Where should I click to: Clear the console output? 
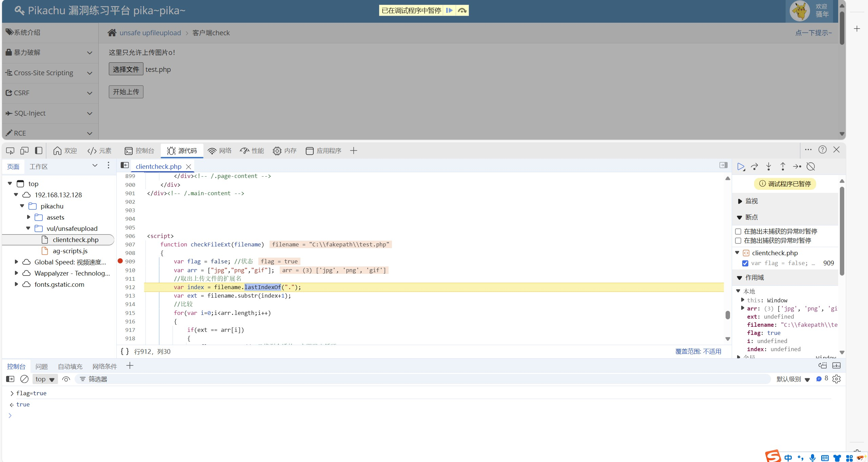point(24,379)
